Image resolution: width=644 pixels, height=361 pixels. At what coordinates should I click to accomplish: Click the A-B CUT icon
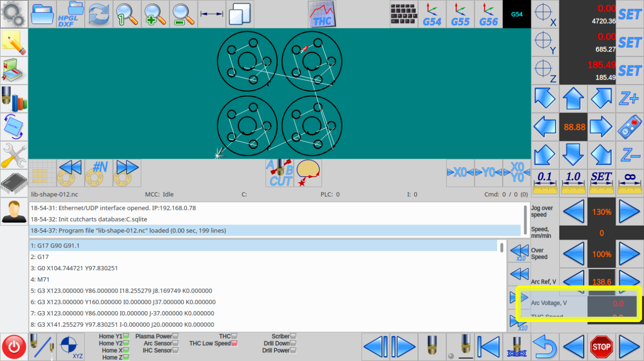tap(280, 173)
